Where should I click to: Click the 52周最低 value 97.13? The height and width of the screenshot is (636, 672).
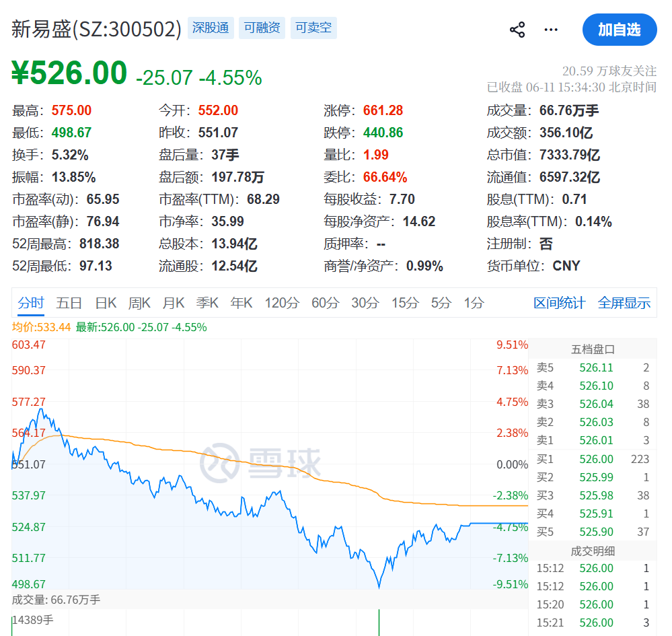pos(96,266)
